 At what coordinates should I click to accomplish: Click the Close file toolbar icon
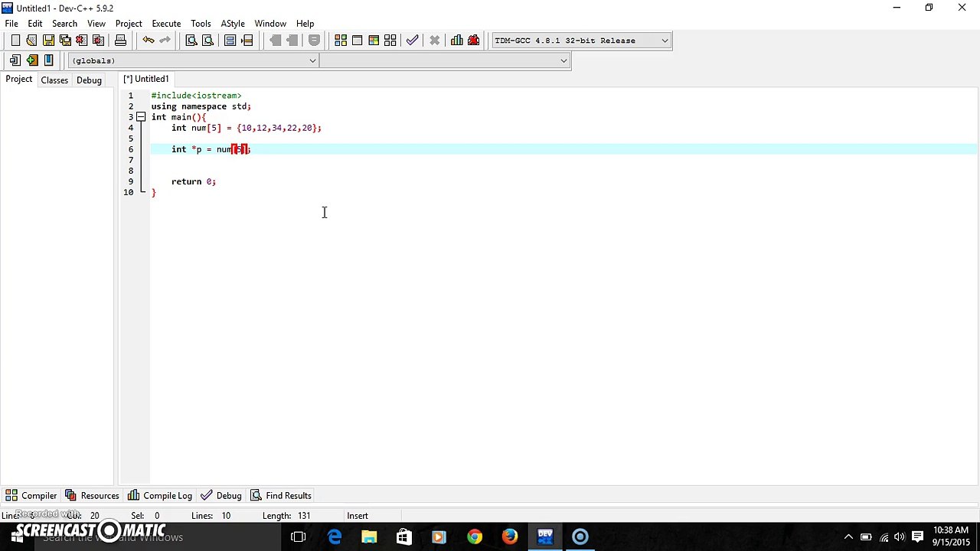click(81, 41)
